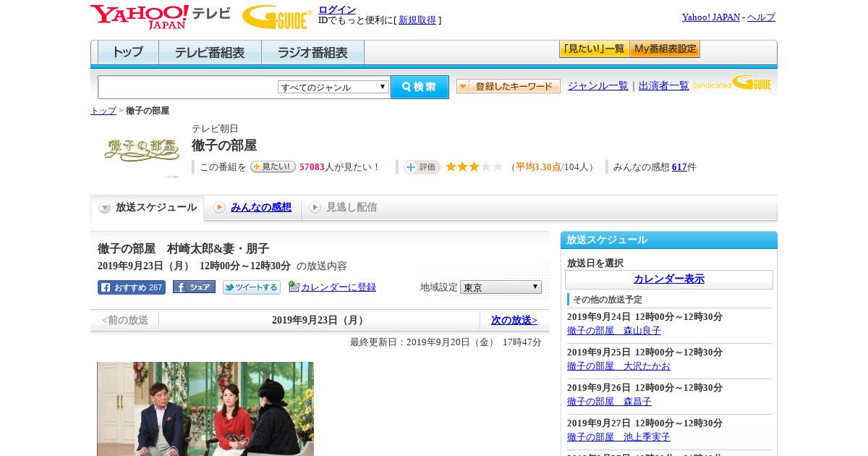Screen dimensions: 868x456
Task: Open 徹子の部屋 森山良子 schedule link
Action: (x=614, y=331)
